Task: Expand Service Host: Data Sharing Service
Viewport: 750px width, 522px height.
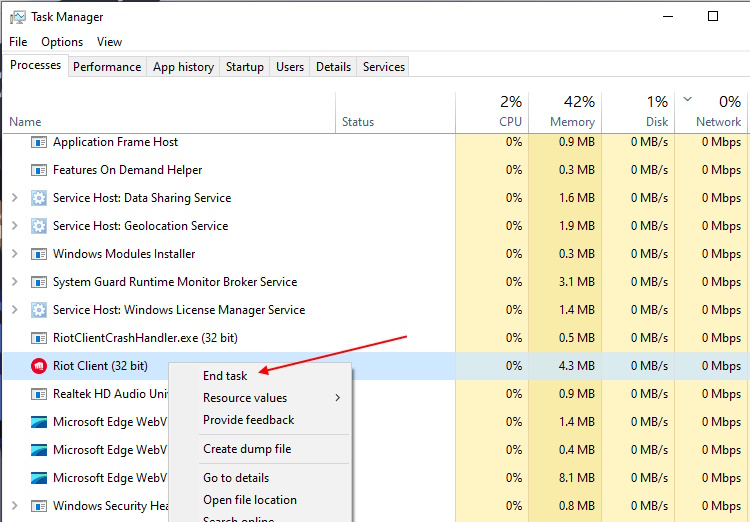Action: [x=15, y=198]
